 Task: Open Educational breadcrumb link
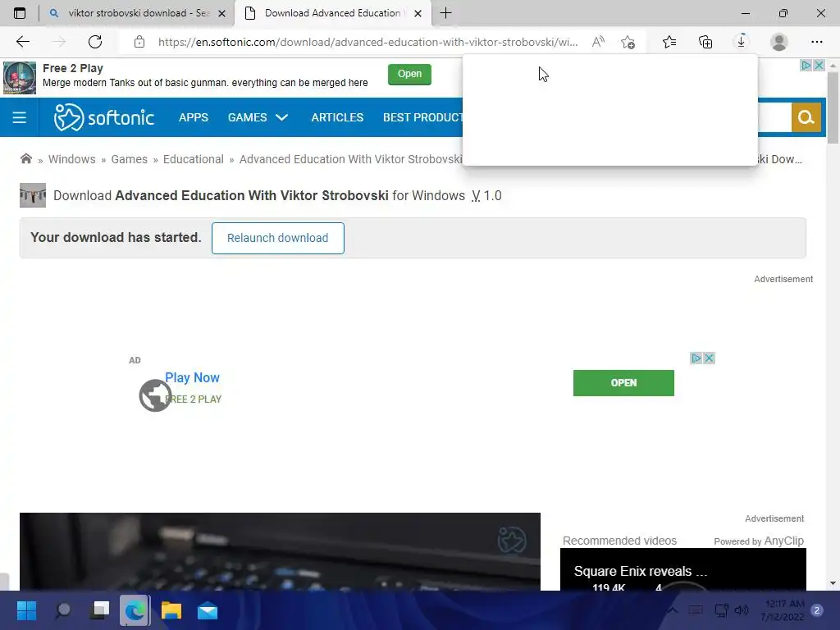(x=194, y=159)
